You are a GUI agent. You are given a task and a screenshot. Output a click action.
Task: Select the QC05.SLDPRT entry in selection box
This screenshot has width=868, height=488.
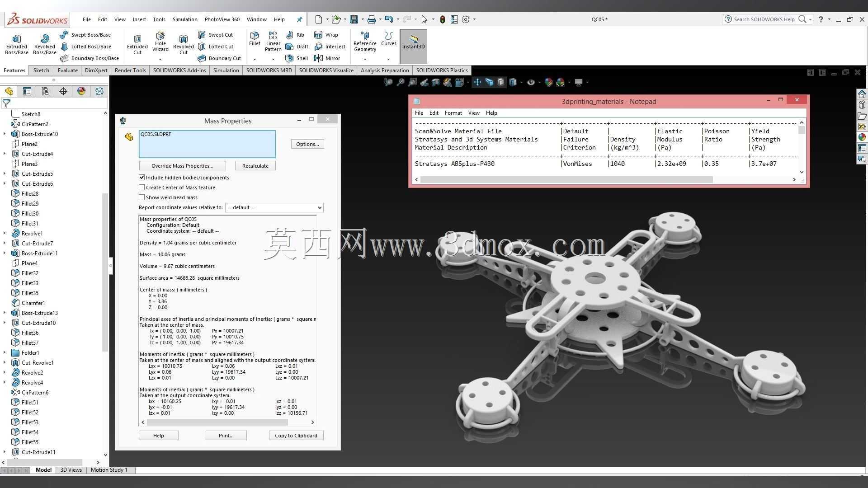(x=156, y=134)
